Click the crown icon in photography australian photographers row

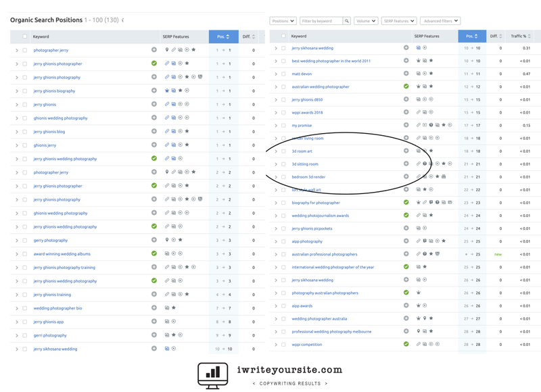418,293
